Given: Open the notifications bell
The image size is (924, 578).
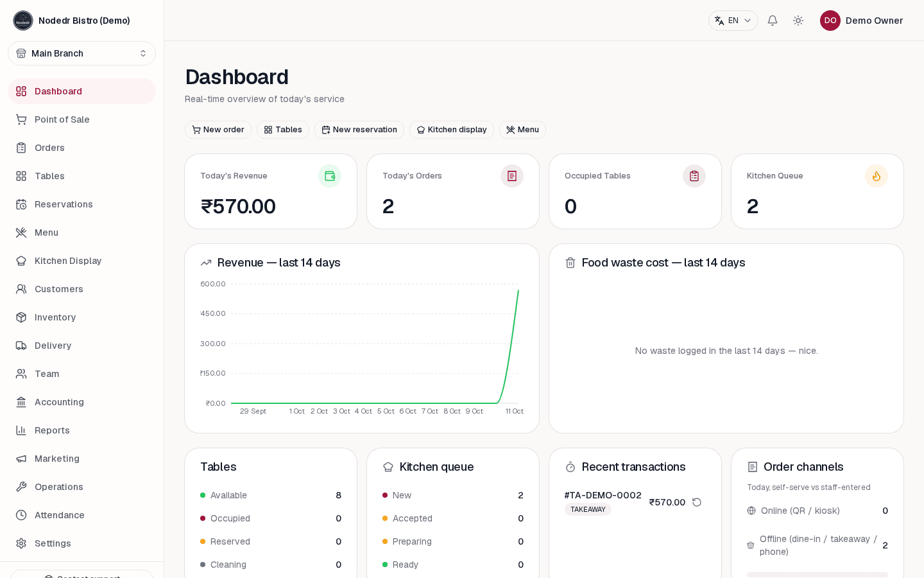Looking at the screenshot, I should coord(773,21).
